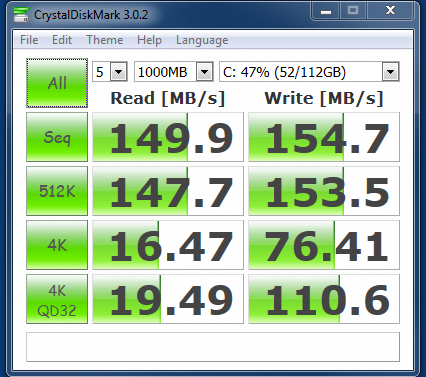Run all benchmarks with All button

tap(57, 83)
